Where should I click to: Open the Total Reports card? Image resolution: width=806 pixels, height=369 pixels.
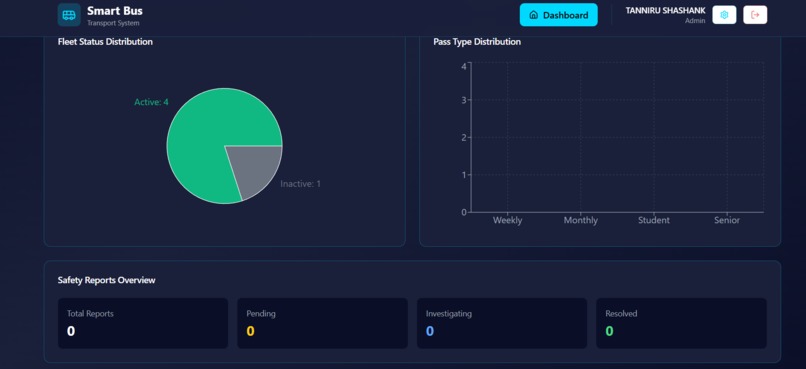point(143,323)
